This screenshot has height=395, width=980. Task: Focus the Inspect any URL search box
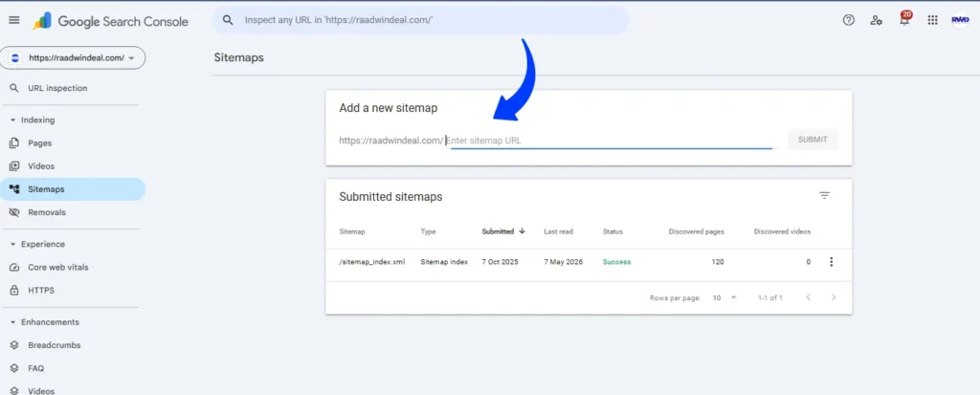click(x=420, y=20)
